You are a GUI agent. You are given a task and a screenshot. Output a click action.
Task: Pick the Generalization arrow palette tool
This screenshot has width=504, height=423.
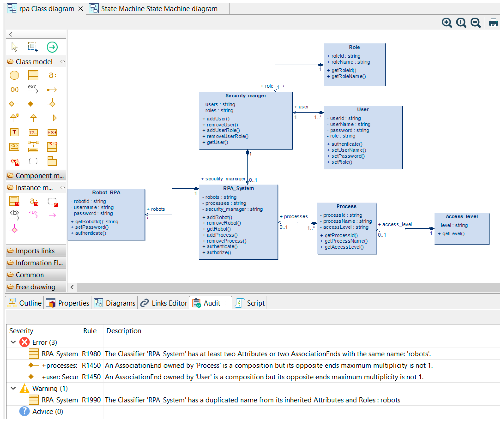pyautogui.click(x=33, y=118)
